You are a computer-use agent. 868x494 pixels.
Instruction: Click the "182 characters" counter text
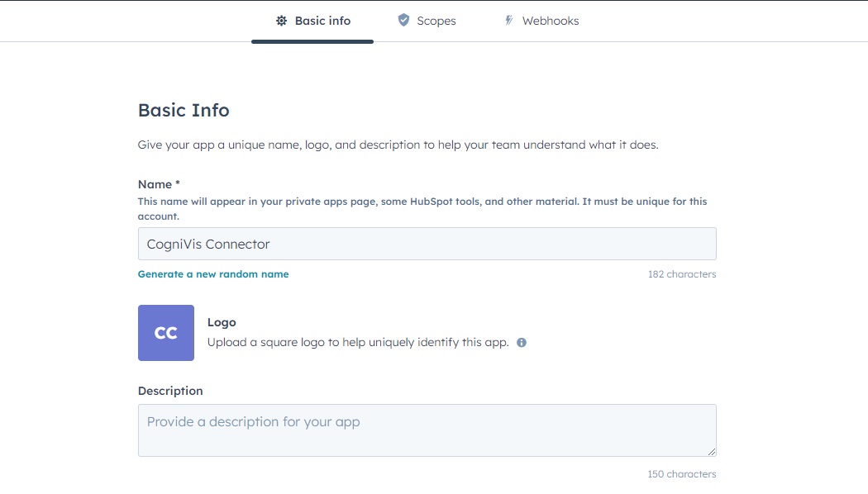[681, 274]
